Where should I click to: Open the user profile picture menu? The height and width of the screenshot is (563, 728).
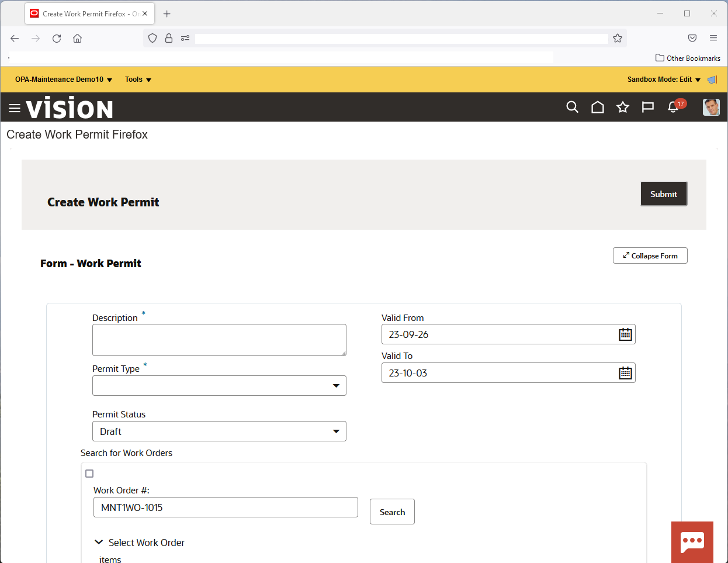click(x=711, y=107)
